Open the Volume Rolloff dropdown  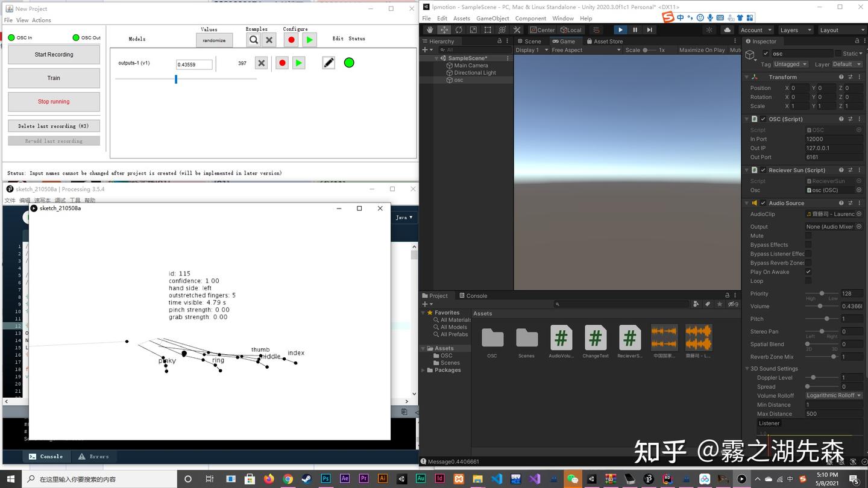[x=834, y=395]
